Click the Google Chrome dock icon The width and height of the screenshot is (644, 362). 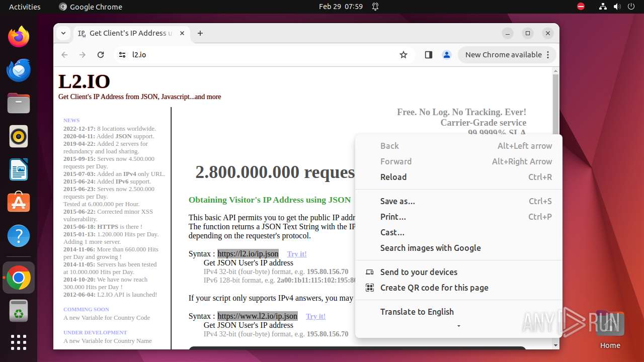[19, 278]
